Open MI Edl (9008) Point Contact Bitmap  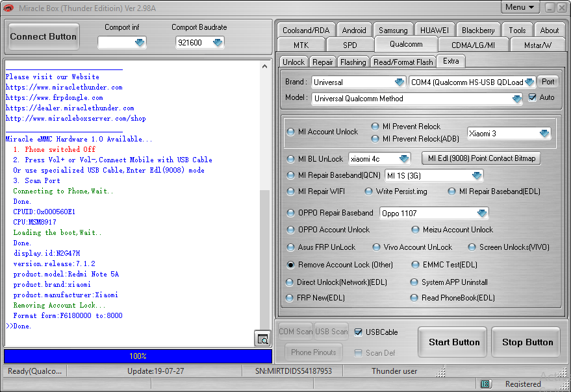[x=481, y=158]
